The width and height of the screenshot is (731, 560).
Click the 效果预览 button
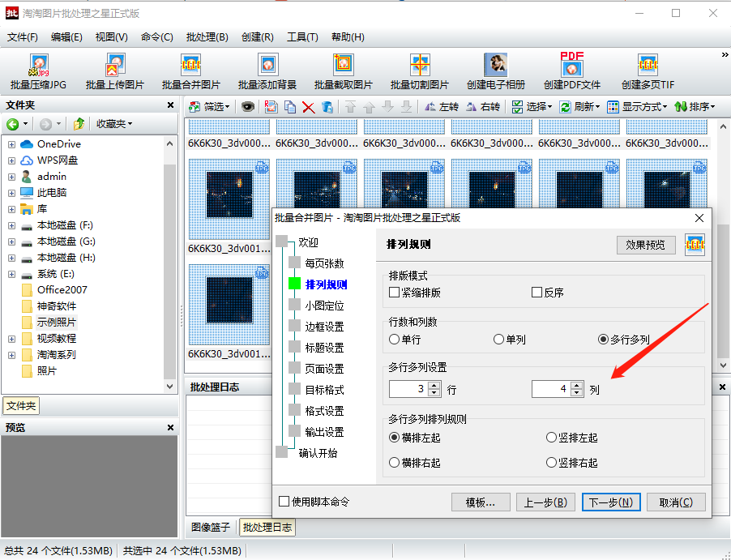(646, 244)
